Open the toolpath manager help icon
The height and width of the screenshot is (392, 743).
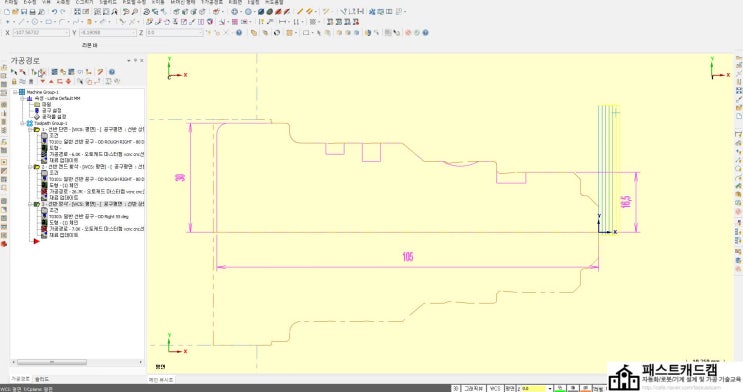(x=112, y=72)
